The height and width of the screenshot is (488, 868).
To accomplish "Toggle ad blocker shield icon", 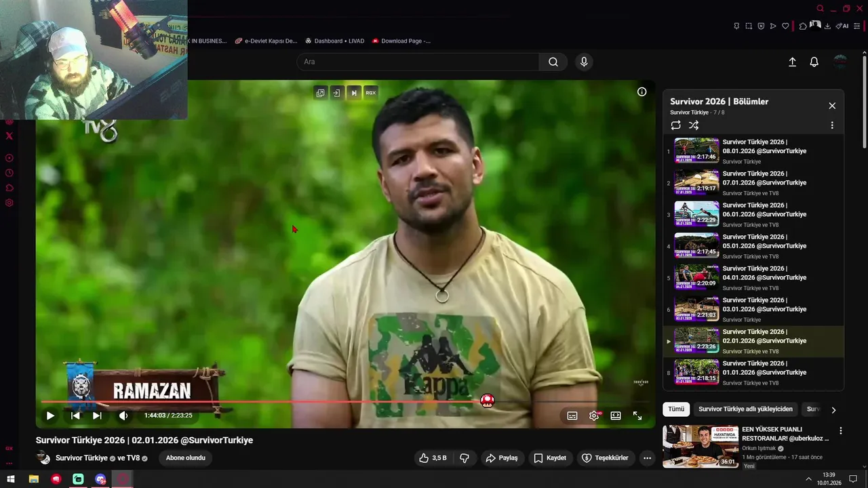I will pos(761,26).
